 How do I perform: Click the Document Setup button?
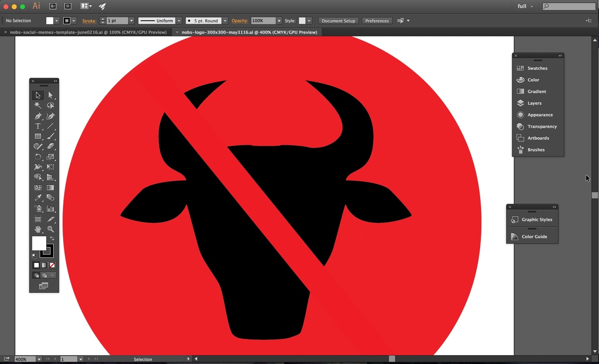click(338, 21)
